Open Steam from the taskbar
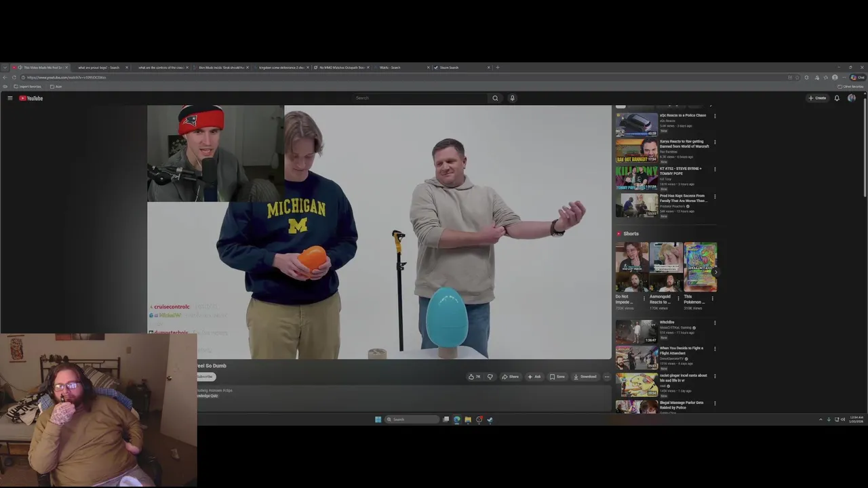Viewport: 868px width, 488px height. pyautogui.click(x=490, y=420)
